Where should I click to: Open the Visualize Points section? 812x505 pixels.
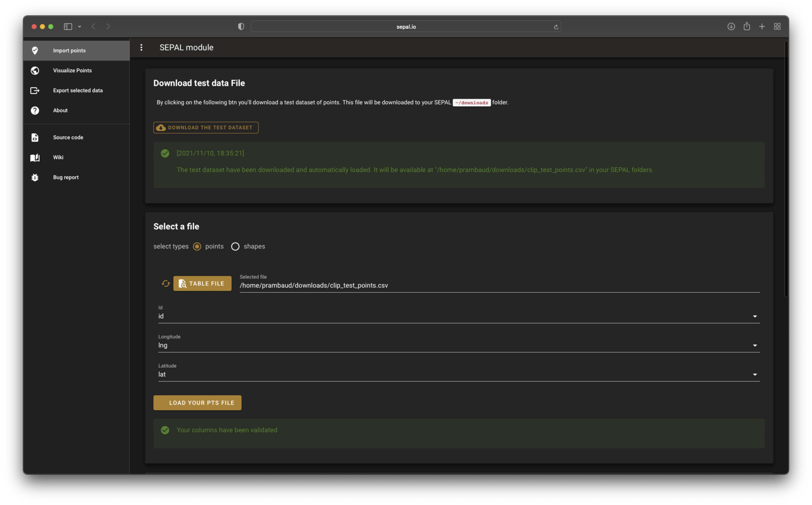[x=72, y=70]
